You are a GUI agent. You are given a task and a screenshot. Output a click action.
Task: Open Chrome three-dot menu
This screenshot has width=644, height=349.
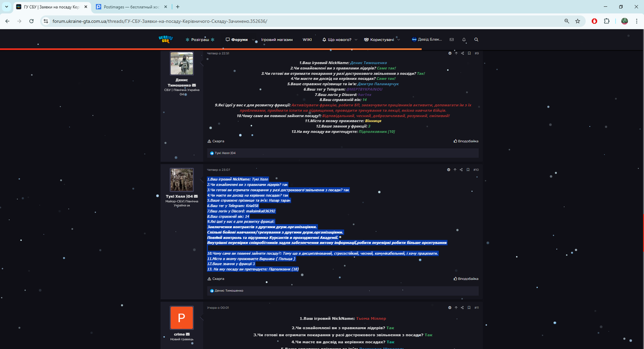point(636,21)
